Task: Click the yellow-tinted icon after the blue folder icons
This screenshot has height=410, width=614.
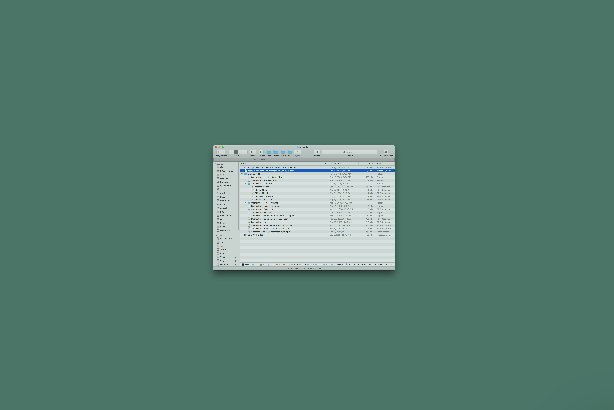Action: (298, 152)
